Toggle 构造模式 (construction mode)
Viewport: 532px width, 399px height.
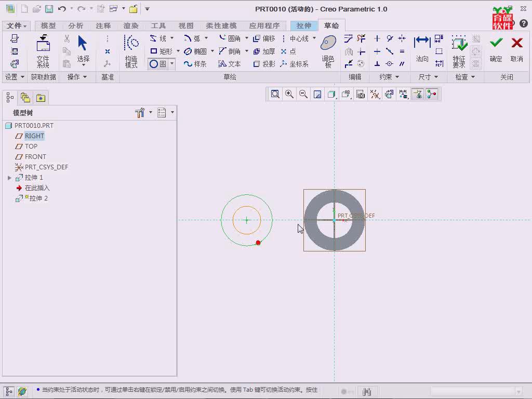[x=131, y=51]
